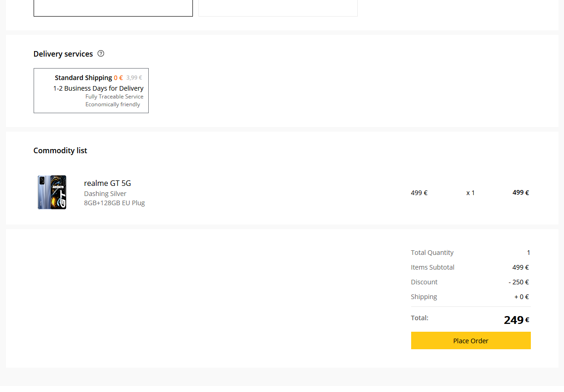Screen dimensions: 564x392
Task: Click the Total amount 249 €
Action: (517, 320)
